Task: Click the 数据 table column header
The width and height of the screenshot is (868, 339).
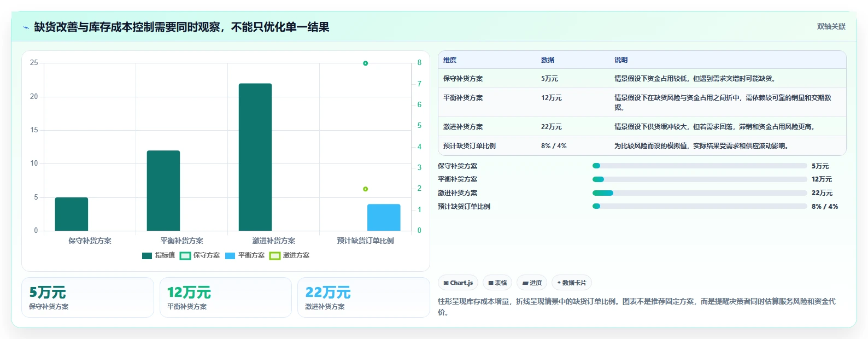Action: pos(548,60)
